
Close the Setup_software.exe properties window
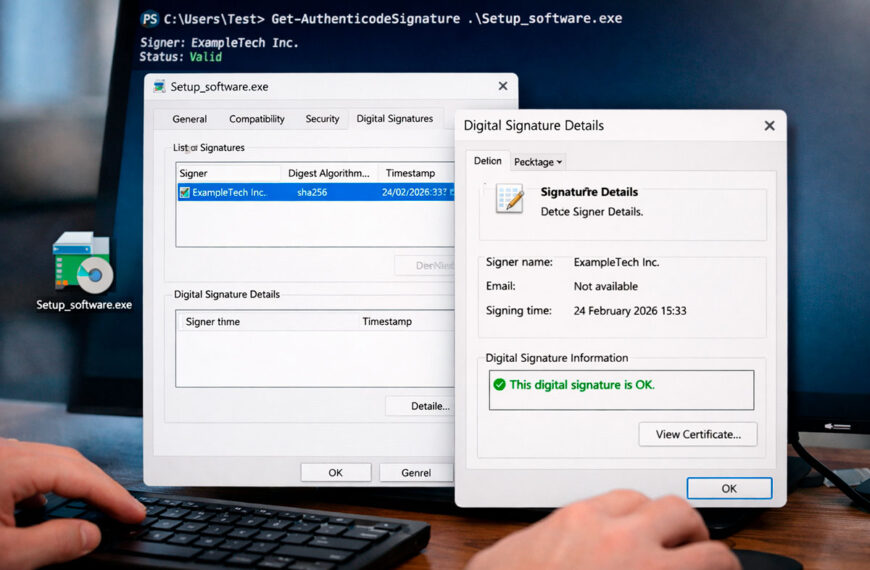pyautogui.click(x=503, y=86)
